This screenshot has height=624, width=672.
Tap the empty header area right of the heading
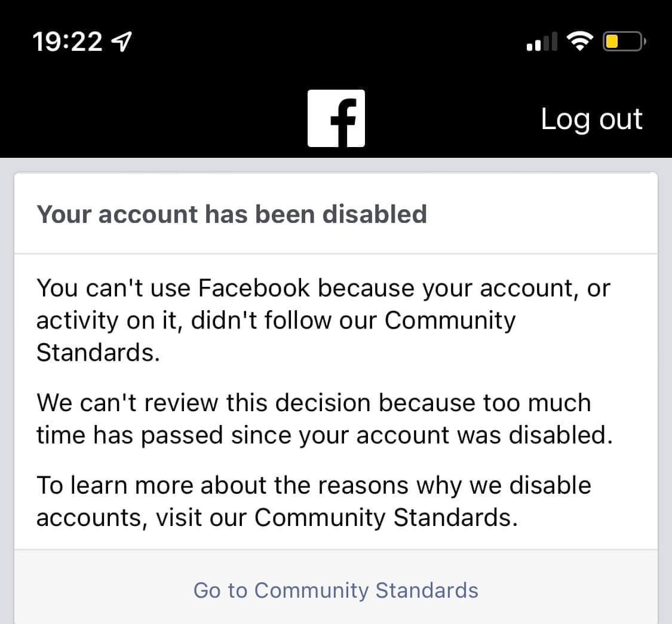pyautogui.click(x=538, y=214)
